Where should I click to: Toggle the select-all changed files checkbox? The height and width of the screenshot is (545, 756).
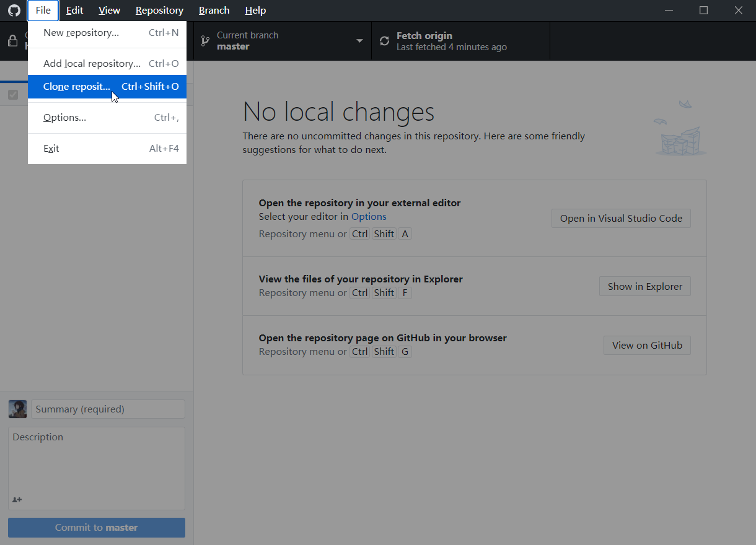(13, 95)
